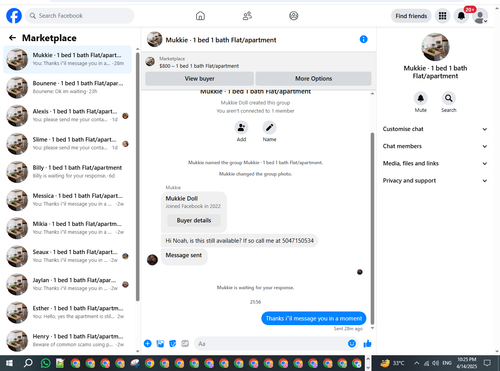This screenshot has height=371, width=500.
Task: Open the Slime conversation
Action: [67, 144]
